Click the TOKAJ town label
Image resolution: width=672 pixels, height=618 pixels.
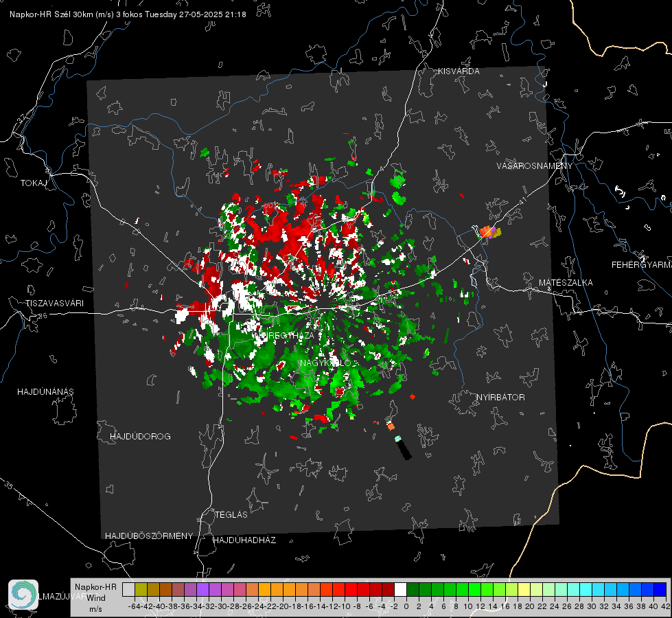34,183
